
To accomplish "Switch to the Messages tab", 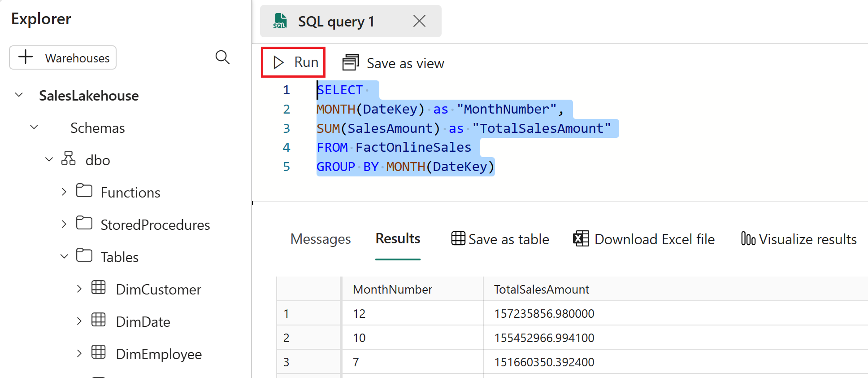I will [321, 239].
